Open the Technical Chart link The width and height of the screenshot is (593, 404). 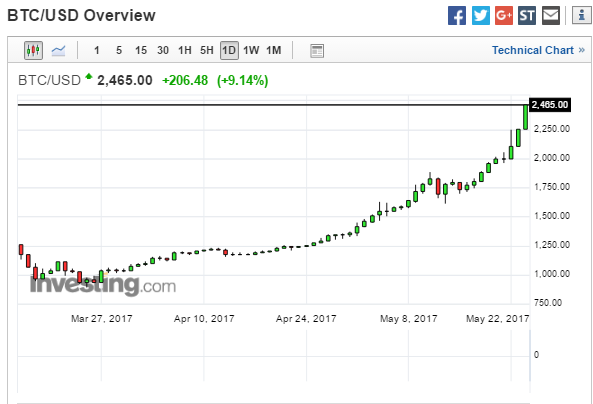pyautogui.click(x=538, y=50)
